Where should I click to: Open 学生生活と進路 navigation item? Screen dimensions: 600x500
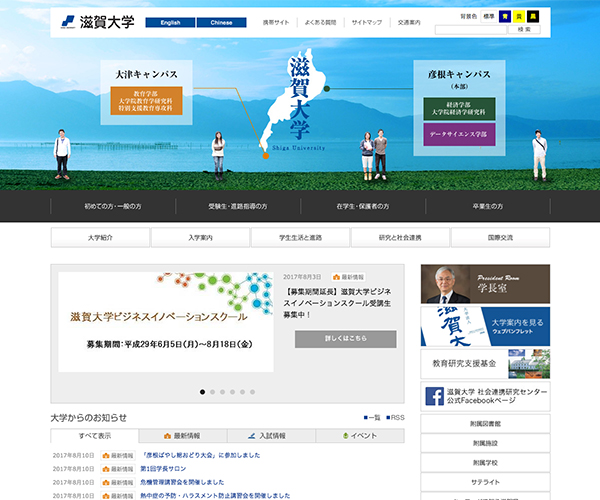(x=300, y=238)
